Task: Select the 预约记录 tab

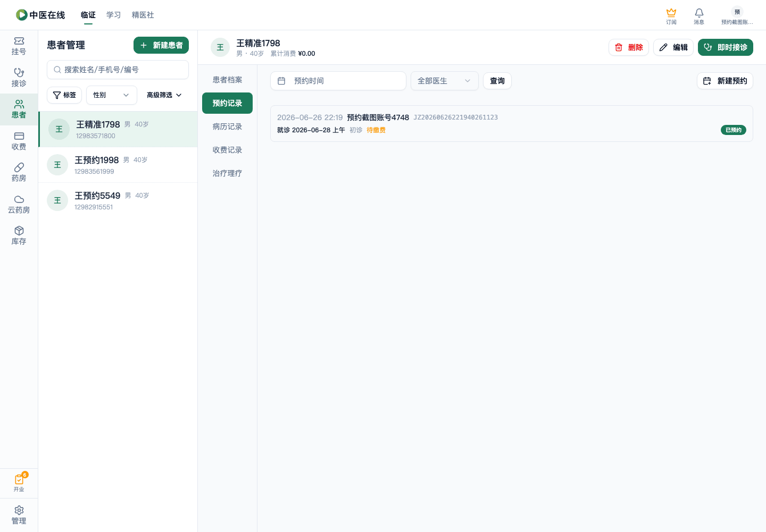Action: [x=227, y=103]
